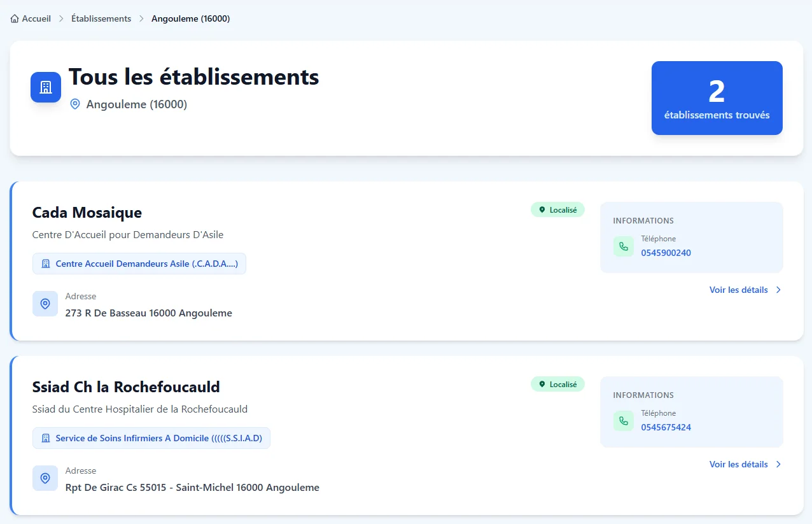Screen dimensions: 812x524
Task: Open Voir les détails for Ssiad Ch la Rochefoucauld
Action: pyautogui.click(x=745, y=464)
